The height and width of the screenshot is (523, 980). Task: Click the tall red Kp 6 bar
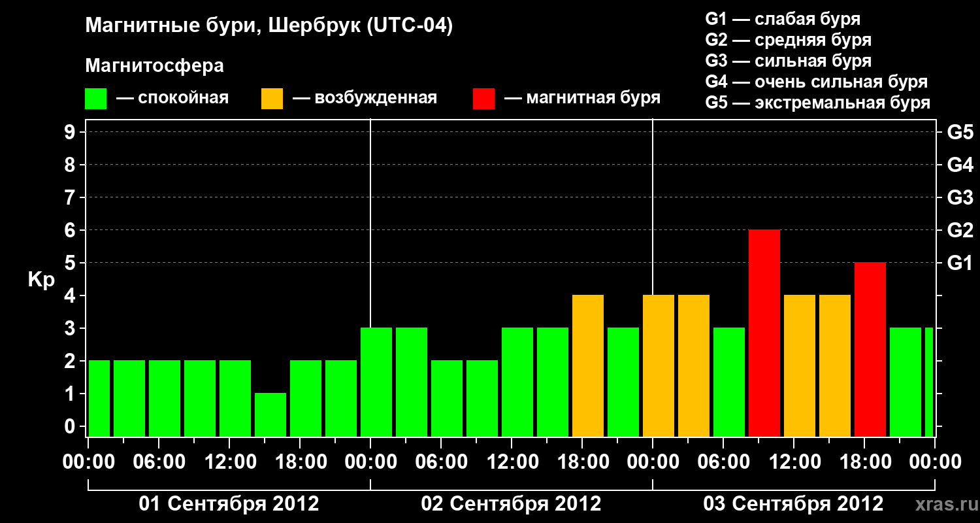click(x=764, y=333)
